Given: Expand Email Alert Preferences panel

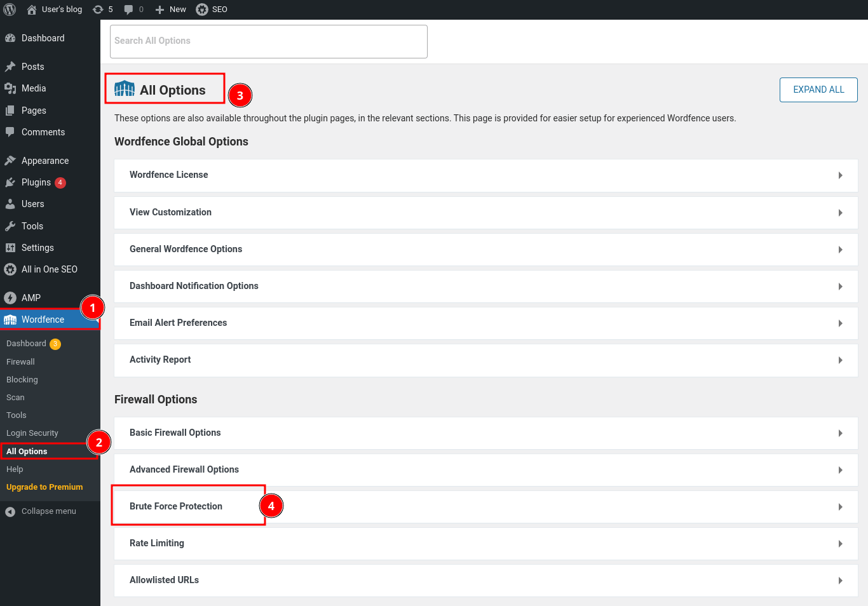Looking at the screenshot, I should pos(840,323).
